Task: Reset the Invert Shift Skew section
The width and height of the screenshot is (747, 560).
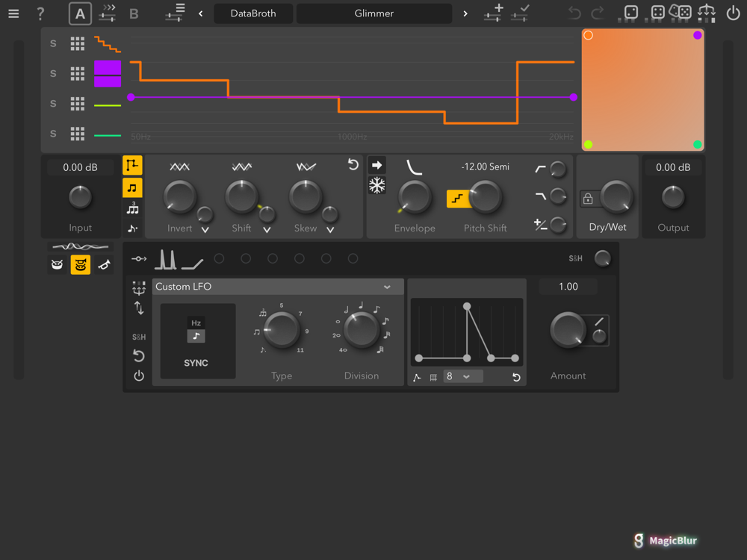Action: click(353, 165)
